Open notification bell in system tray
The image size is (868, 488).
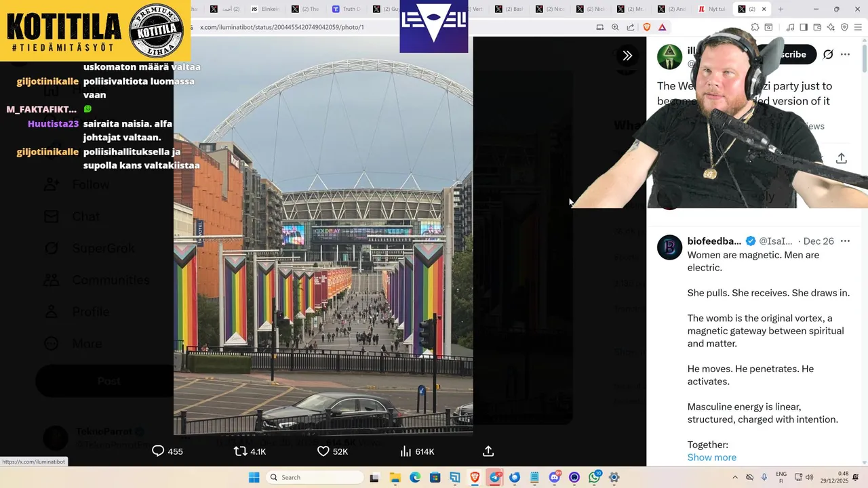point(856,477)
